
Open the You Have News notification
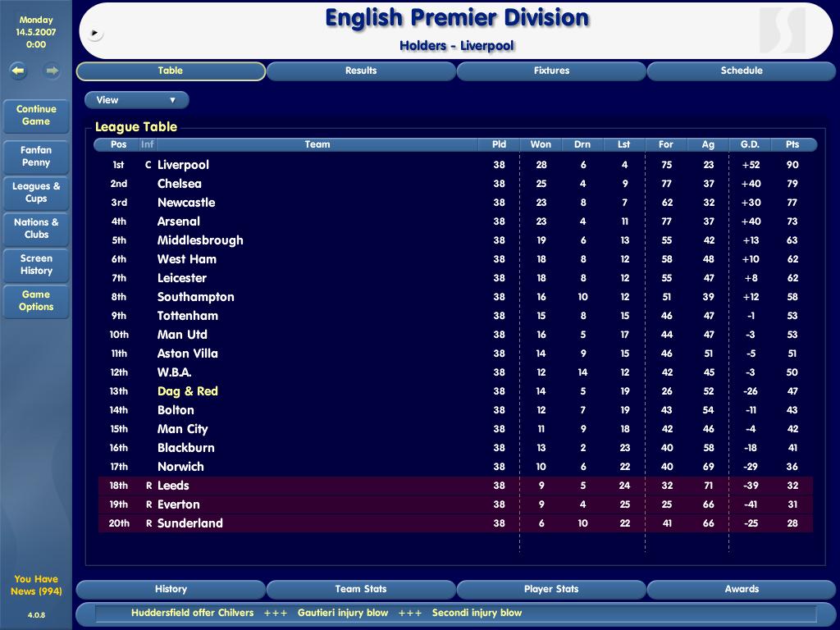[x=36, y=585]
